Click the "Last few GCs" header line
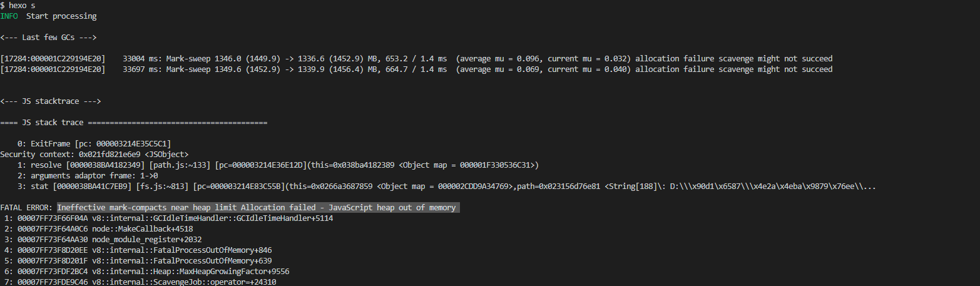 point(48,38)
